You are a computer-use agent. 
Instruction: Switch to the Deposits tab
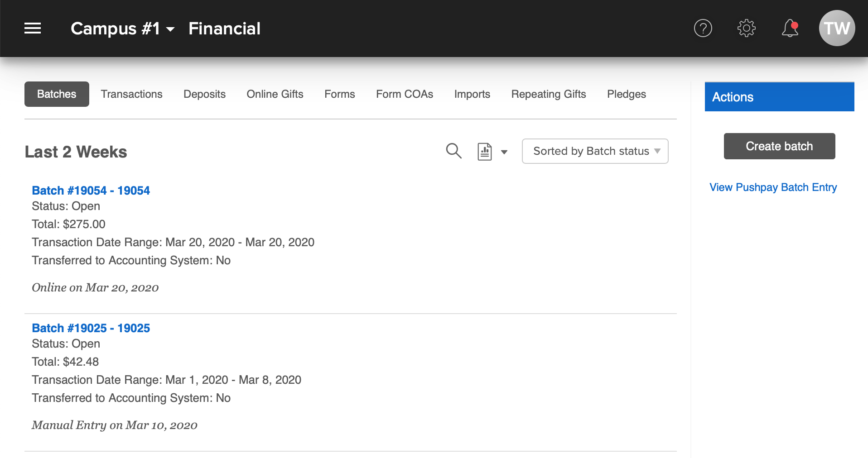(204, 94)
